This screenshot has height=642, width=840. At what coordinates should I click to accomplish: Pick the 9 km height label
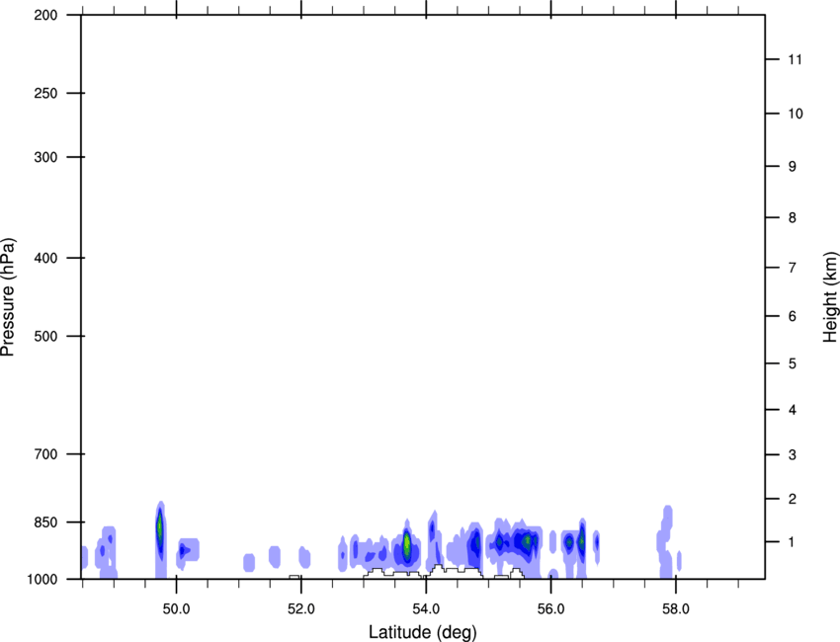click(x=792, y=167)
